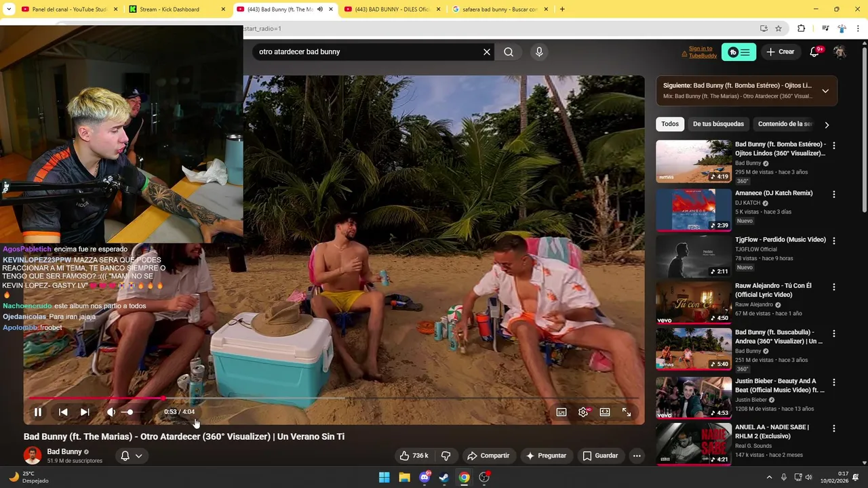Adjust the player volume slider
Image resolution: width=868 pixels, height=488 pixels.
point(132,412)
